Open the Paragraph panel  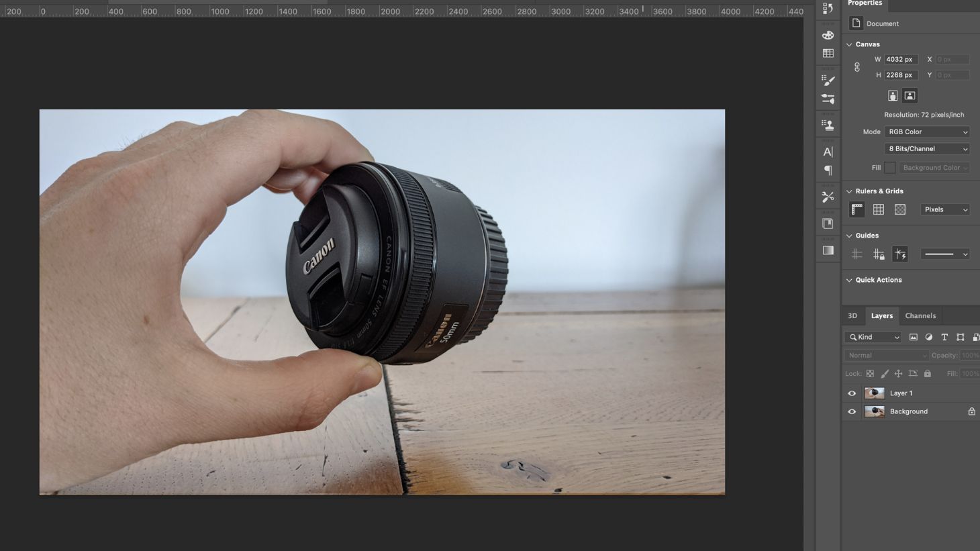click(828, 170)
